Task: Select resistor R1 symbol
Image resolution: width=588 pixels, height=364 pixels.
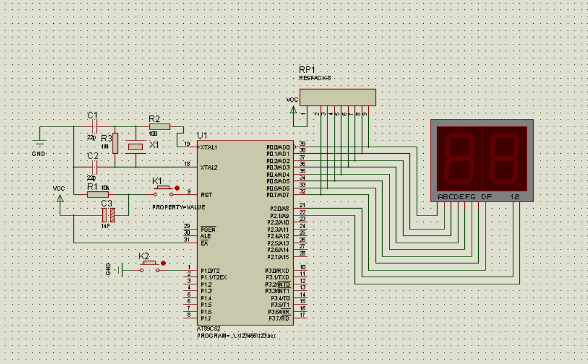Action: (98, 195)
